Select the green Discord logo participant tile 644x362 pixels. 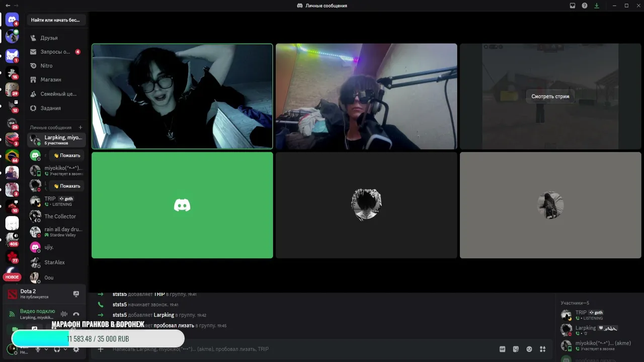[x=182, y=205]
